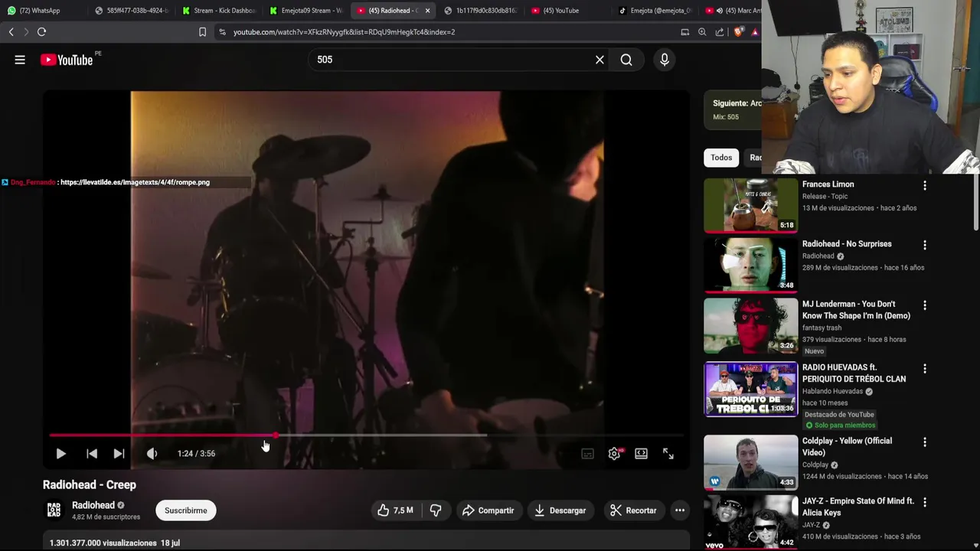
Task: Close the Radiohead browser tab
Action: (427, 11)
